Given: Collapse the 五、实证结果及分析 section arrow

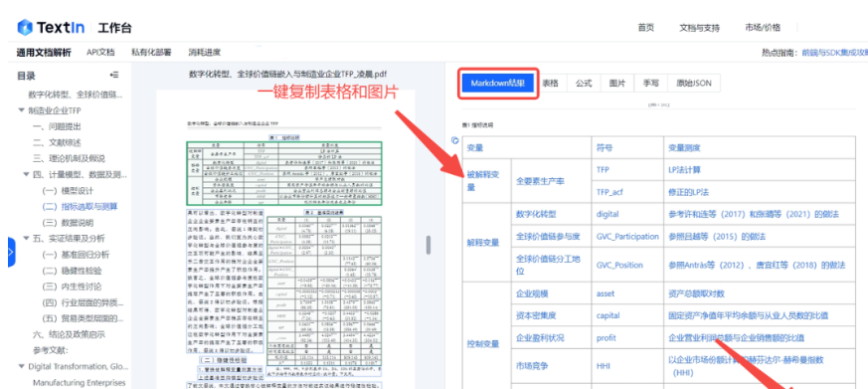Looking at the screenshot, I should (26, 239).
